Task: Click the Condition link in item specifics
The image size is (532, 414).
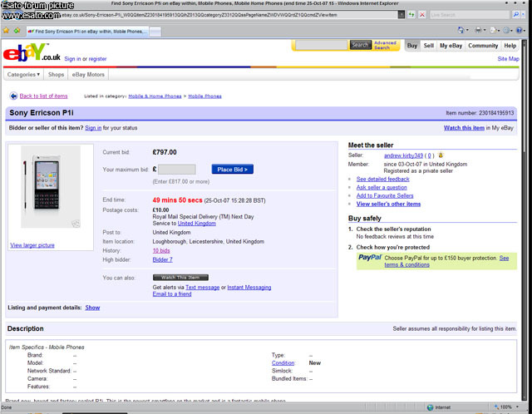Action: point(283,363)
